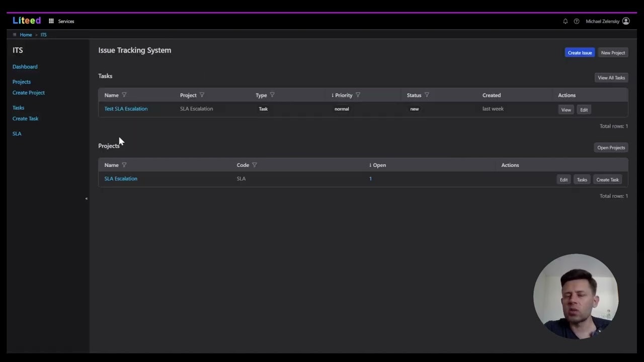Click the View All Tasks button

point(611,77)
